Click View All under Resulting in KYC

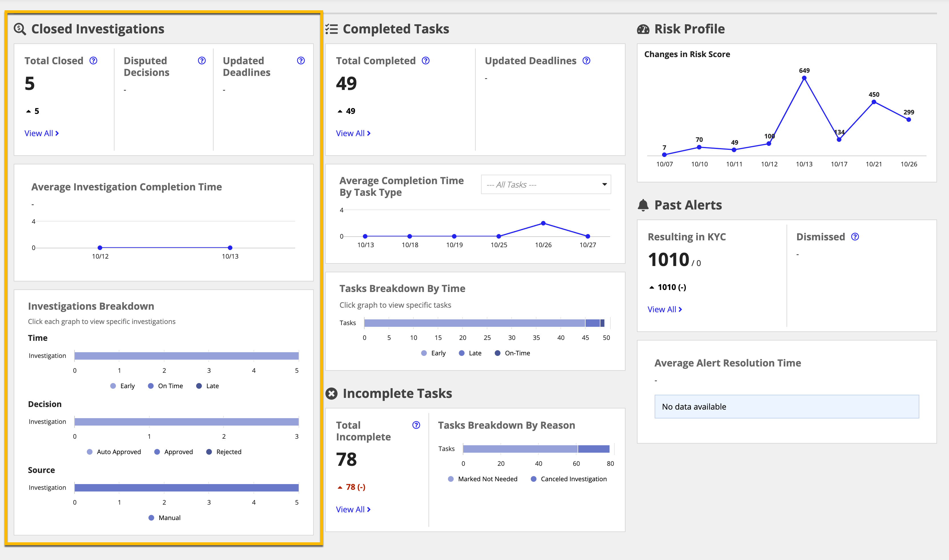665,309
